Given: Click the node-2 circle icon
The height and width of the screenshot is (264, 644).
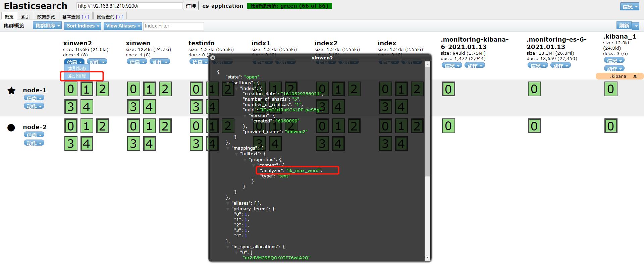Looking at the screenshot, I should (x=11, y=127).
